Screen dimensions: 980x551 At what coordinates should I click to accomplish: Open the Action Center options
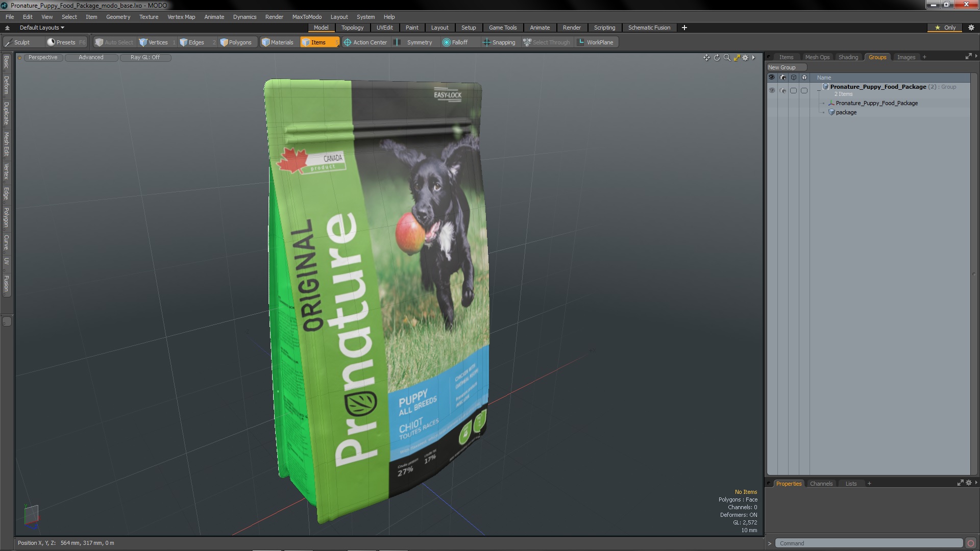click(365, 42)
